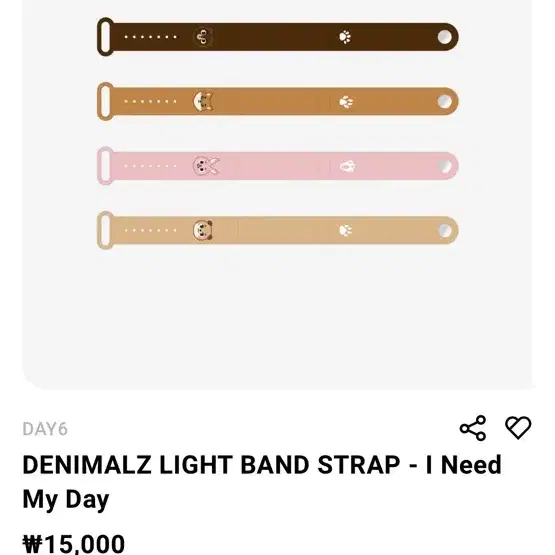The image size is (555, 555).
Task: Open the DAY6 artist link
Action: click(x=45, y=429)
